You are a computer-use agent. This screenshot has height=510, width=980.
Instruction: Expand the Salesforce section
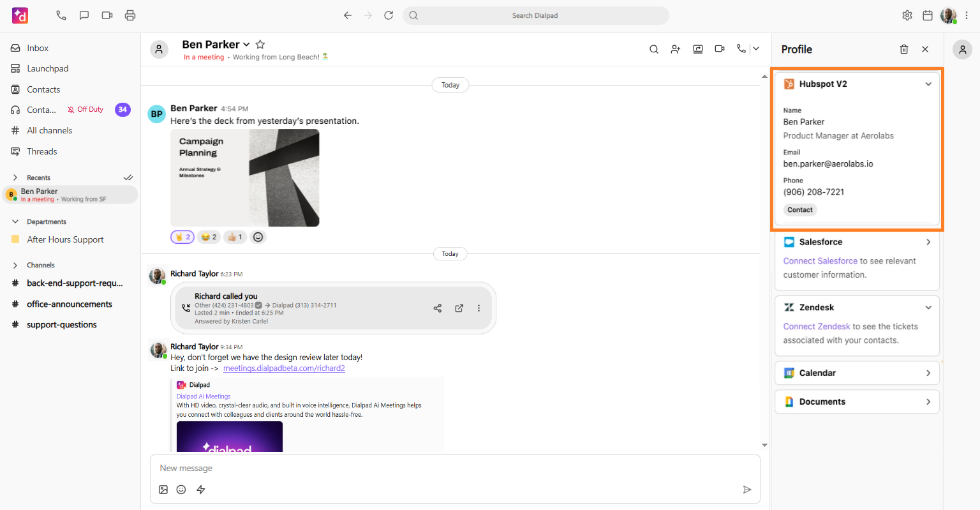point(928,242)
